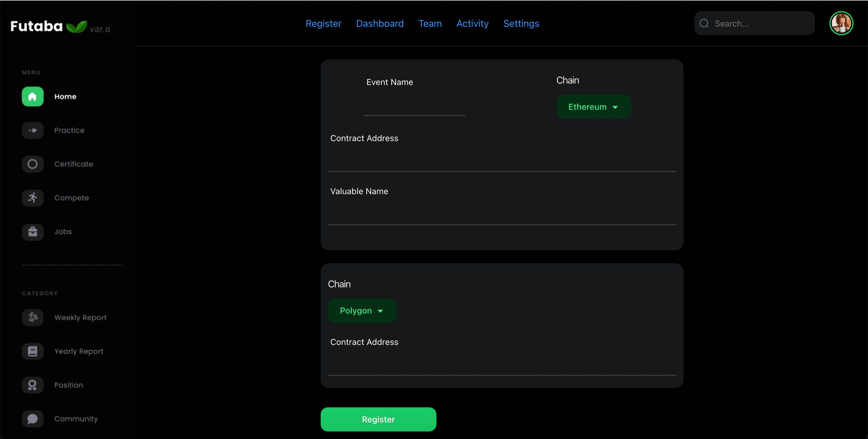Switch to the Activity page
Viewport: 868px width, 439px height.
(472, 23)
